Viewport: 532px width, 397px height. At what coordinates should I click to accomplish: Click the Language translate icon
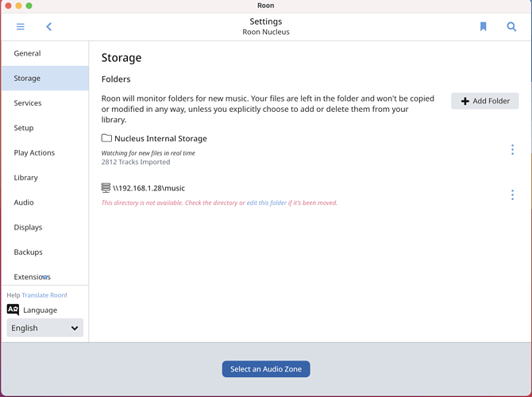pyautogui.click(x=13, y=310)
